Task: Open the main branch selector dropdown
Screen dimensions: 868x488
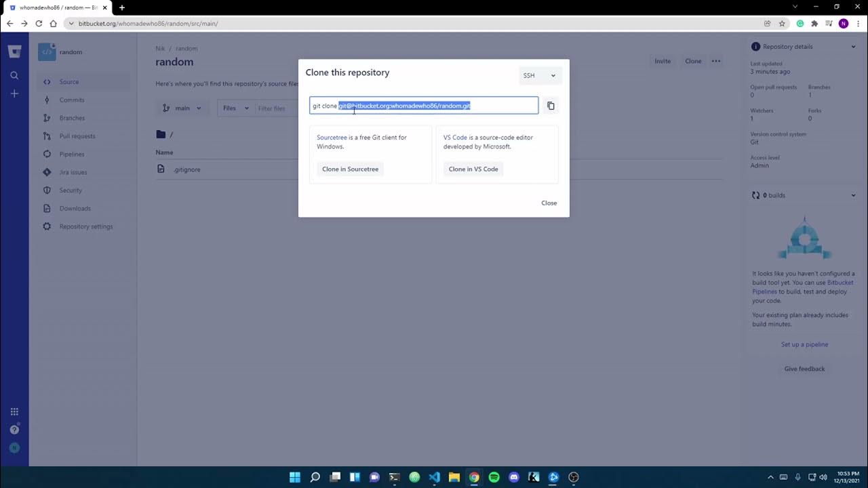Action: 182,108
